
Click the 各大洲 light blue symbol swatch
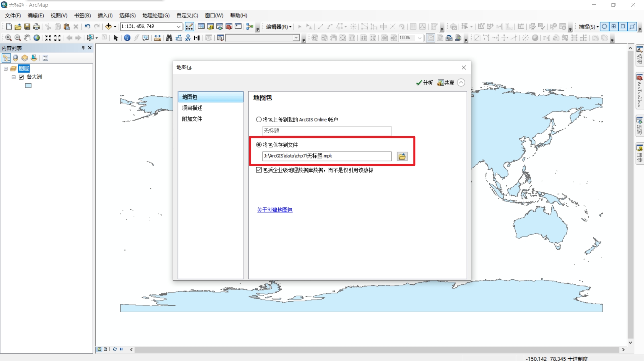coord(28,86)
